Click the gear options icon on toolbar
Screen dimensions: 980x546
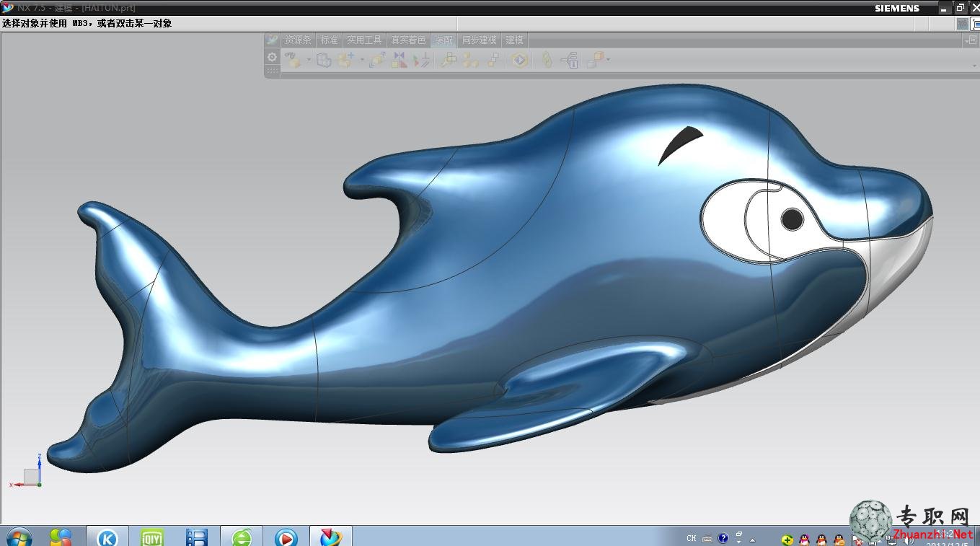272,57
